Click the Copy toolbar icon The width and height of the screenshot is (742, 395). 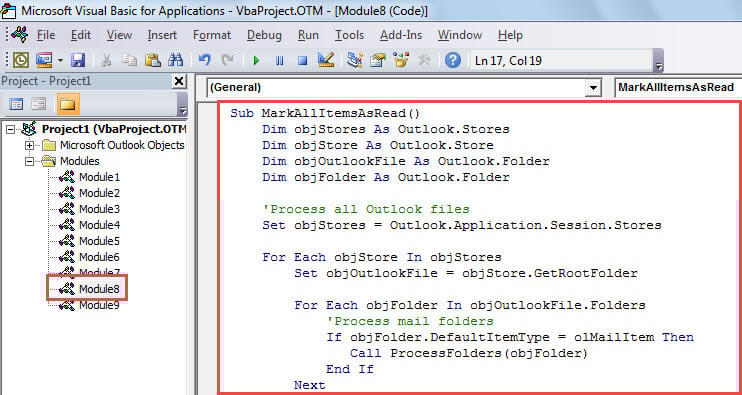point(130,61)
